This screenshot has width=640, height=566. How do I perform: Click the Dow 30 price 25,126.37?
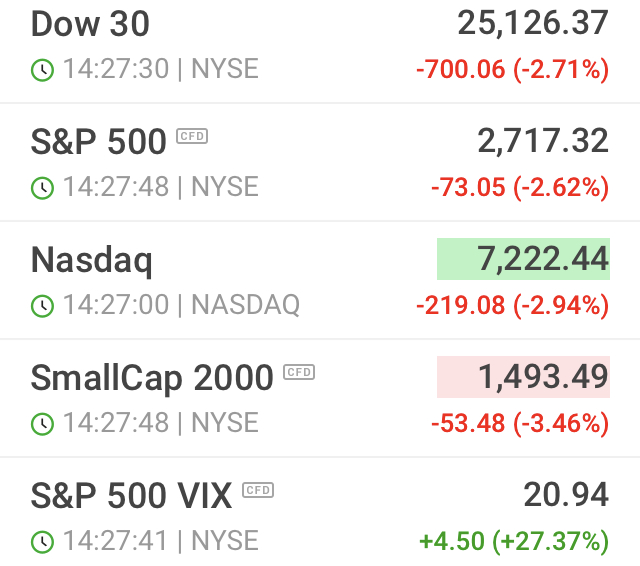click(x=533, y=24)
